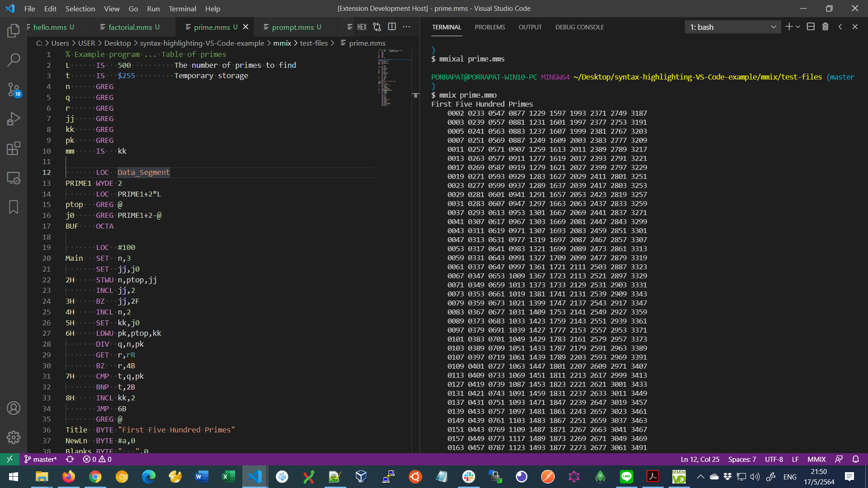
Task: Select the 1: bash terminal dropdown
Action: (732, 27)
